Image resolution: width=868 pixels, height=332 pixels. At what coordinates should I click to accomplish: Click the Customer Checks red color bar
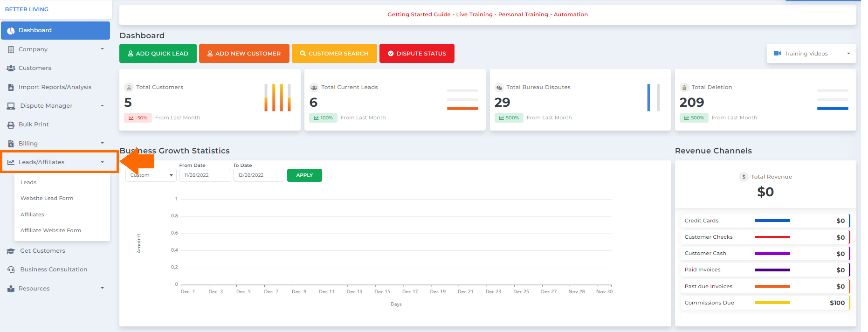click(772, 237)
